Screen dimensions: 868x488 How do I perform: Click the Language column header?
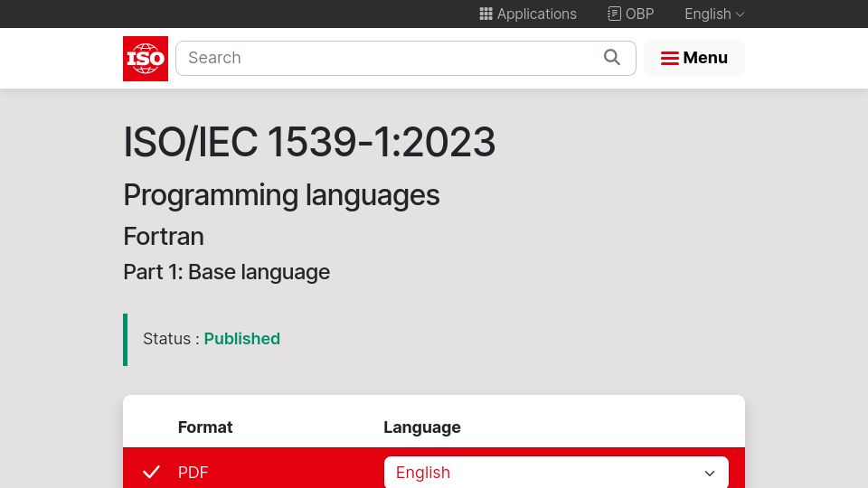(x=422, y=427)
